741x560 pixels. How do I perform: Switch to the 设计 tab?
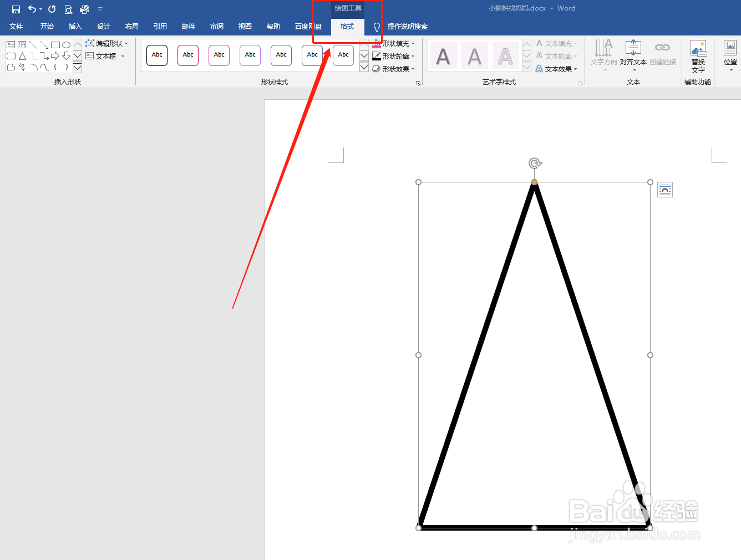coord(104,27)
